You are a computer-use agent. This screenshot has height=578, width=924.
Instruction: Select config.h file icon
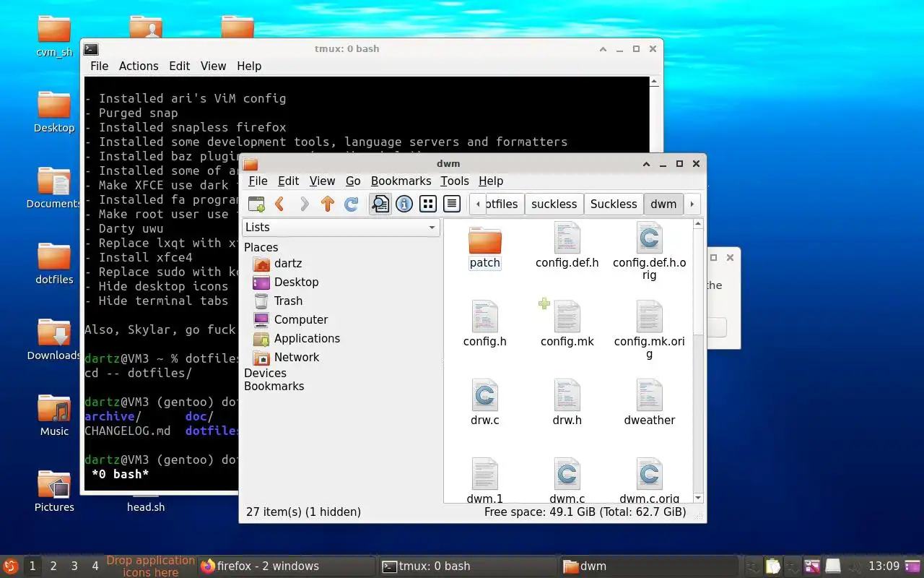[x=485, y=317]
